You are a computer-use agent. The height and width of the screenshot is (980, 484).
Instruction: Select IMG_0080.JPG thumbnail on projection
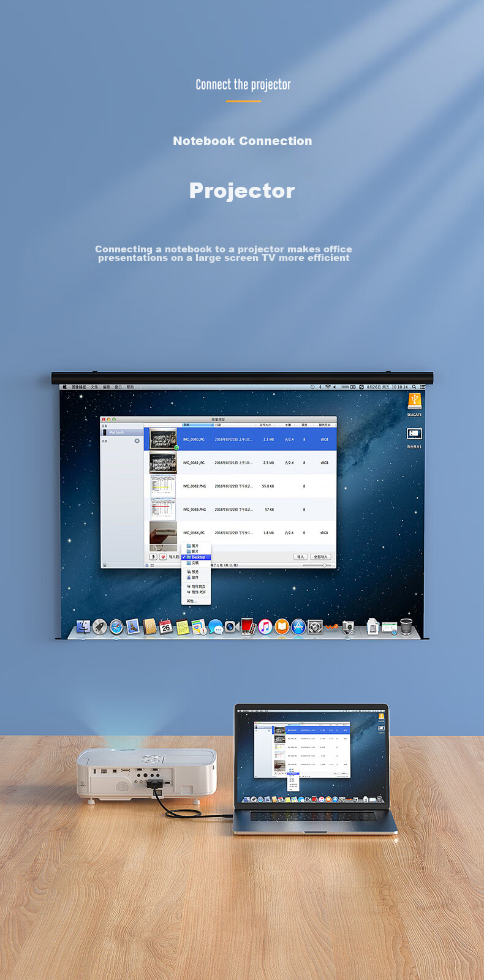pos(163,439)
